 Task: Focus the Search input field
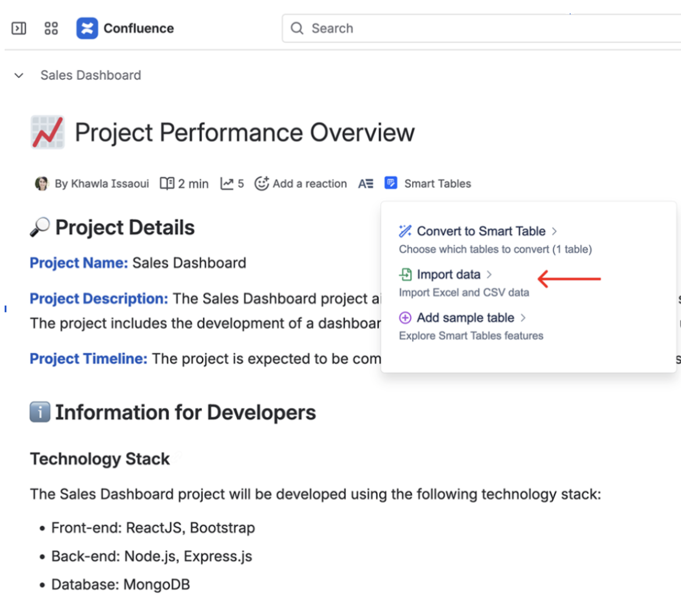[x=481, y=28]
